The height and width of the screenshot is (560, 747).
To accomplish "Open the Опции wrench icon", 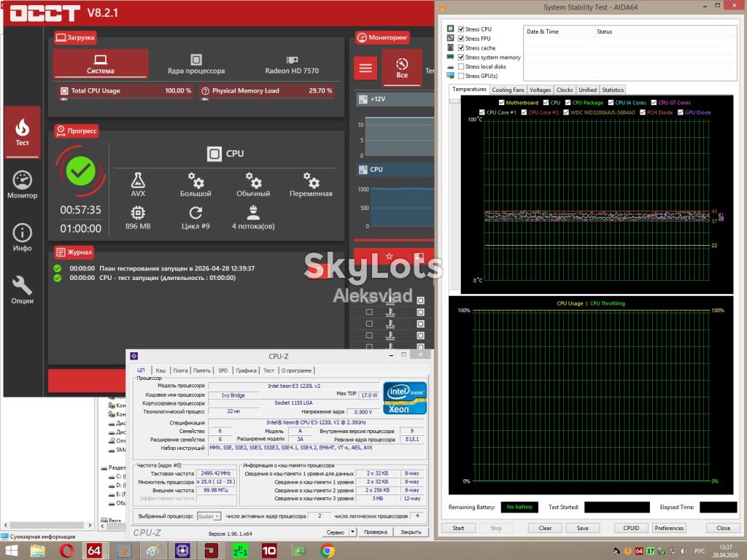I will (23, 289).
